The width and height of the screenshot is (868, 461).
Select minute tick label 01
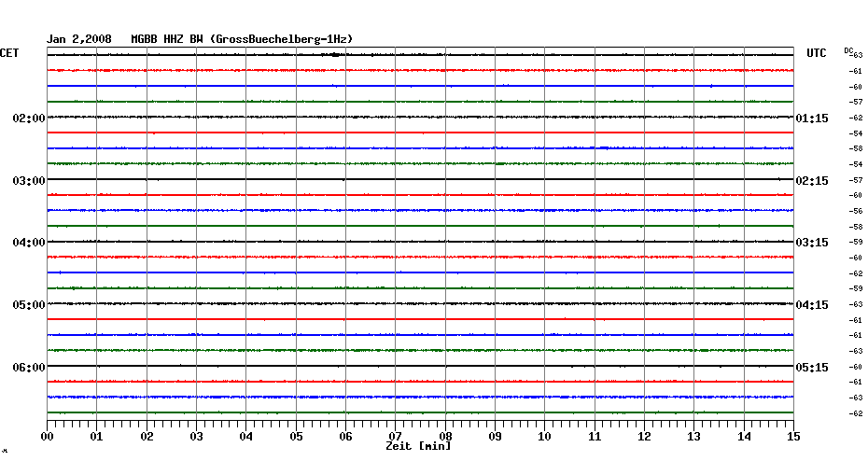[x=97, y=437]
